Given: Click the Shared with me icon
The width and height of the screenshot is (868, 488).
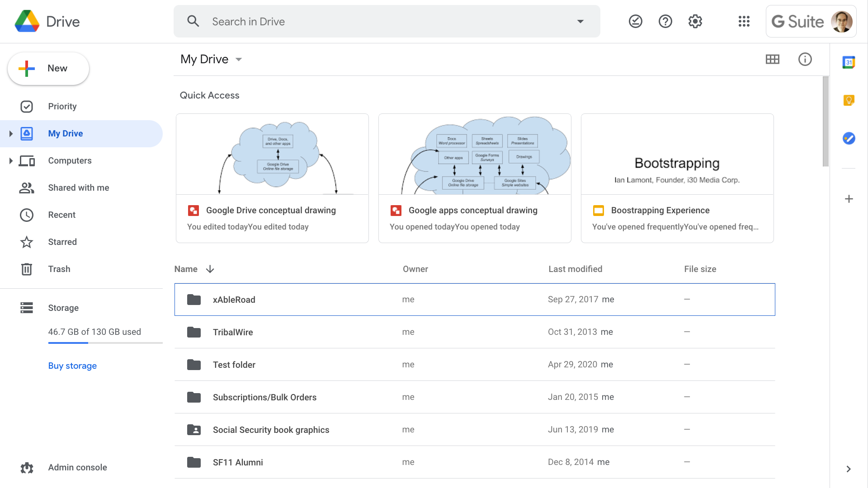Looking at the screenshot, I should [x=26, y=188].
